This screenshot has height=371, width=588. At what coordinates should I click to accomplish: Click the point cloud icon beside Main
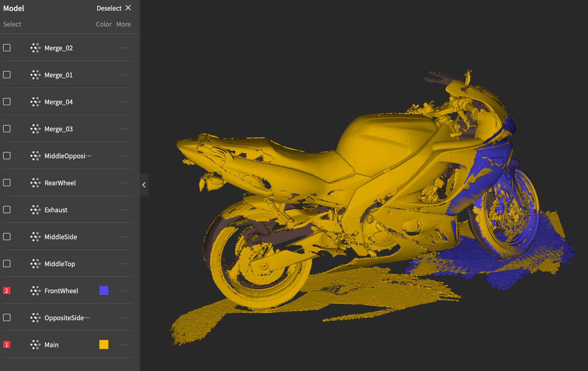(35, 345)
